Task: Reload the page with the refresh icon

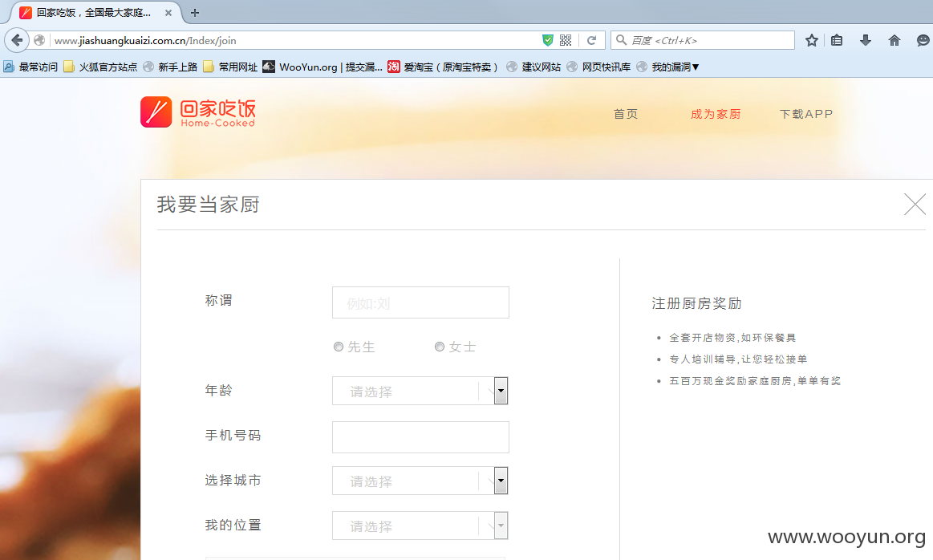Action: pyautogui.click(x=591, y=40)
